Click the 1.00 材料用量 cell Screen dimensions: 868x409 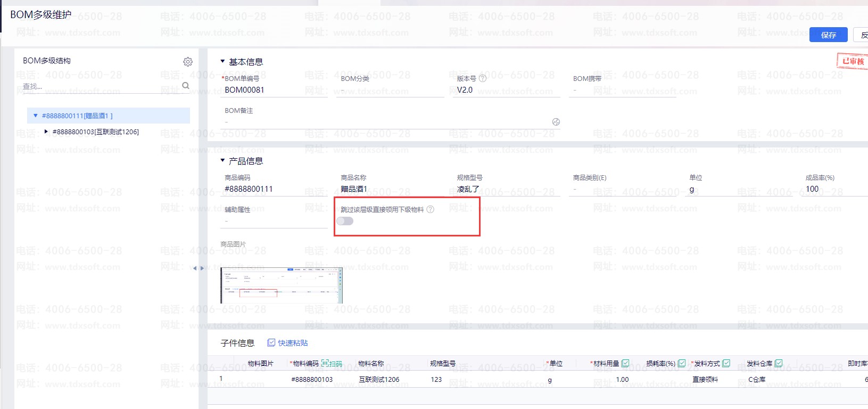click(x=622, y=380)
